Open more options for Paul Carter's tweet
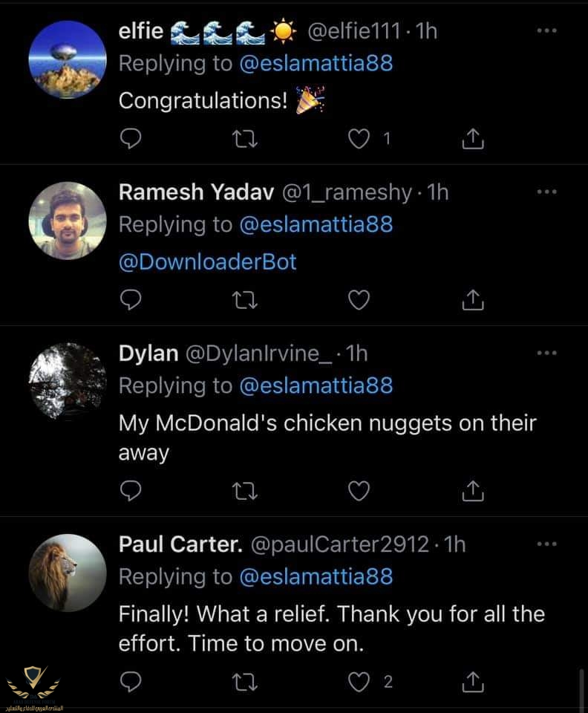Screen dimensions: 588x713 [546, 544]
